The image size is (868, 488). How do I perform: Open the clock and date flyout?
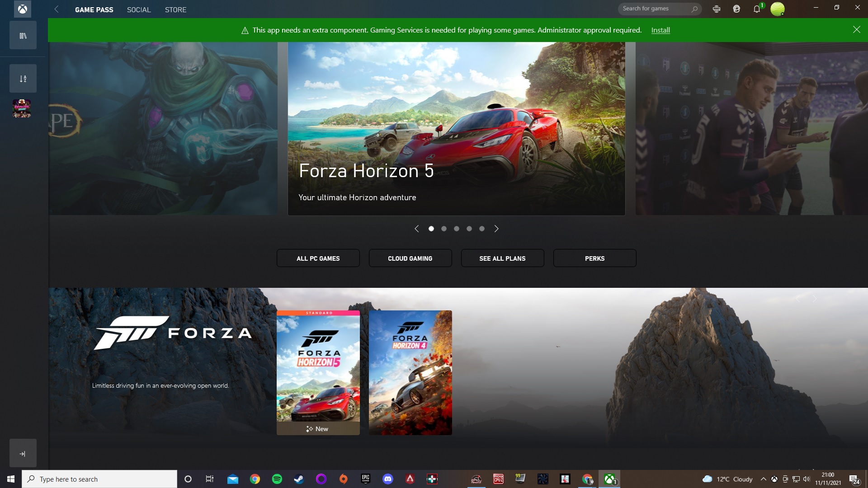pos(828,479)
